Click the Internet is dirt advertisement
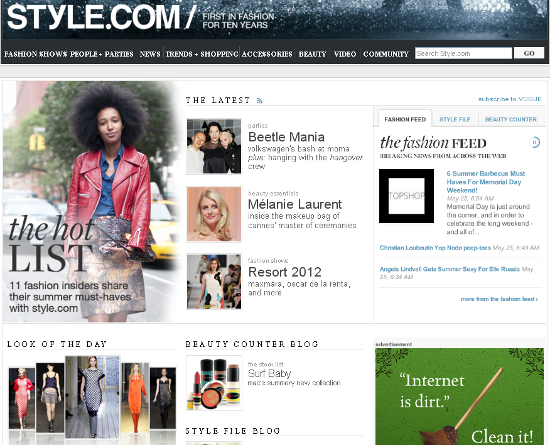Image resolution: width=550 pixels, height=445 pixels. (459, 396)
